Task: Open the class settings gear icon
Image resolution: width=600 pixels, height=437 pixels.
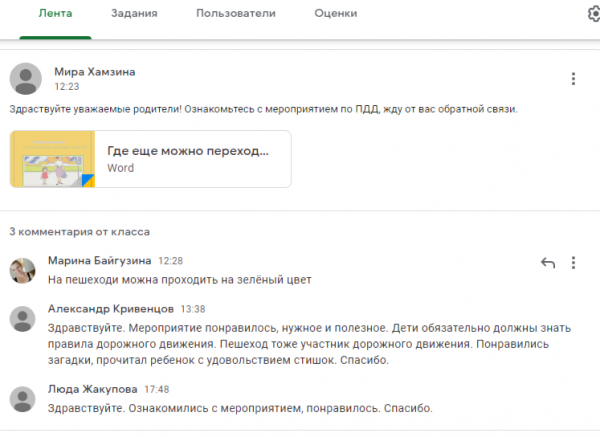Action: (593, 14)
